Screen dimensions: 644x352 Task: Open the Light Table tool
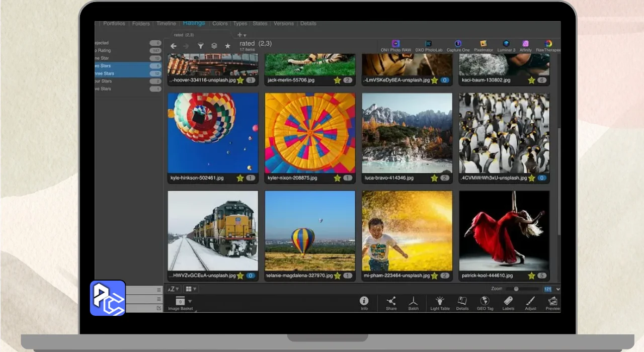[440, 301]
